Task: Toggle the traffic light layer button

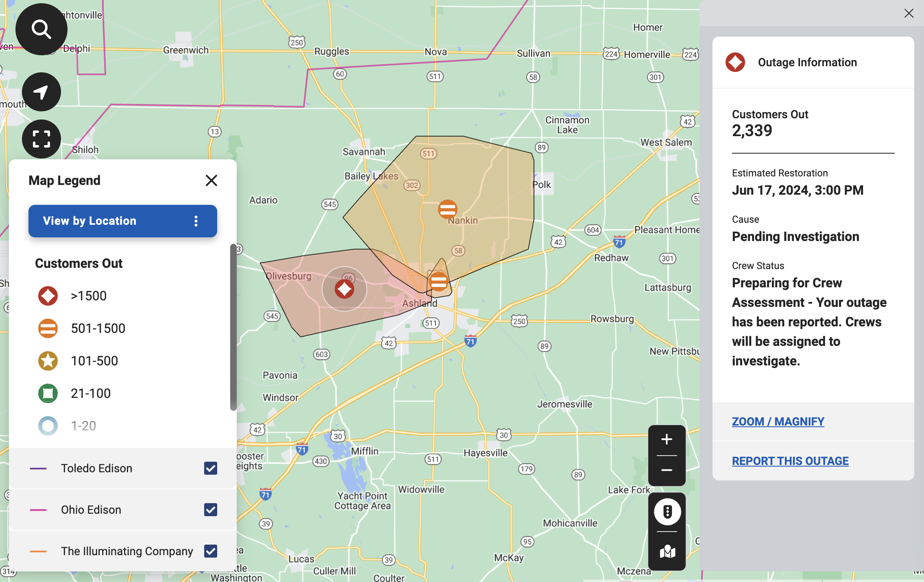Action: pyautogui.click(x=667, y=512)
